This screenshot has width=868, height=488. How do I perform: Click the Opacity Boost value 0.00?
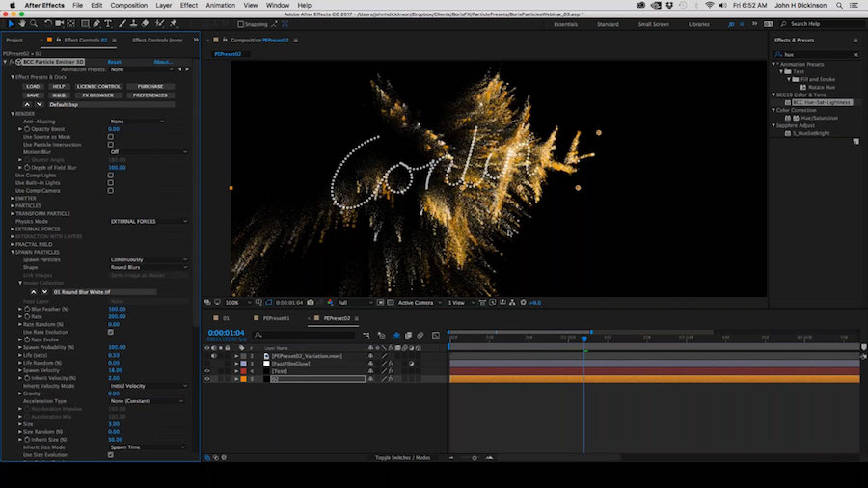(114, 128)
